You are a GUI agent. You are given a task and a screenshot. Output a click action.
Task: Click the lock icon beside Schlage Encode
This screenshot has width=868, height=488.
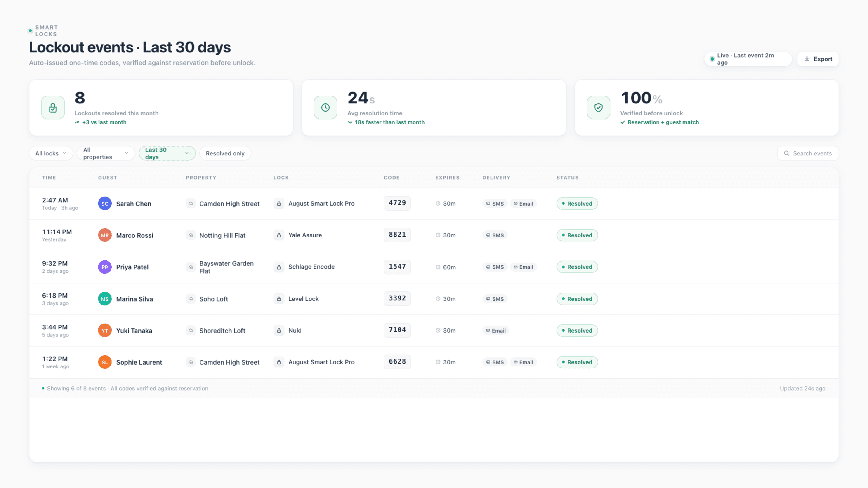pyautogui.click(x=279, y=267)
